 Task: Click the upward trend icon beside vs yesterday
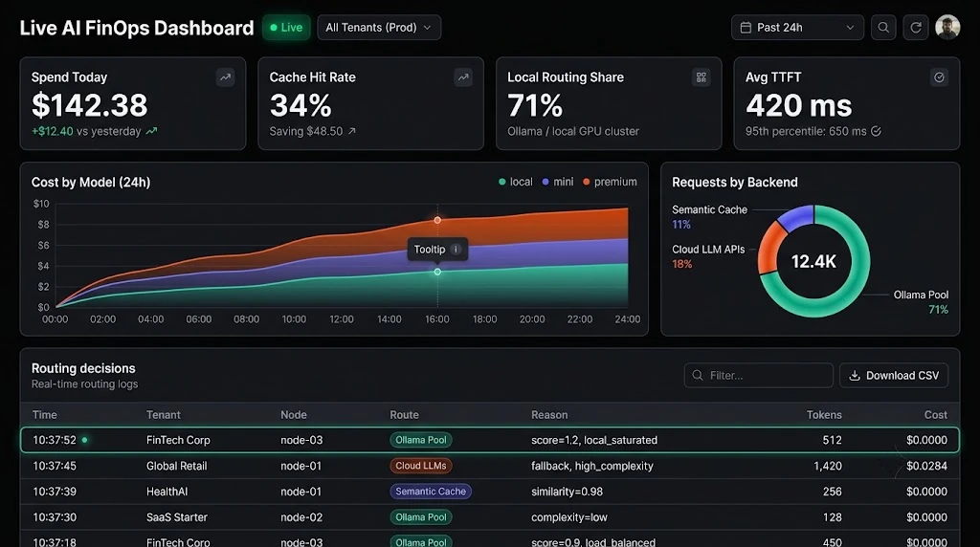tap(151, 131)
